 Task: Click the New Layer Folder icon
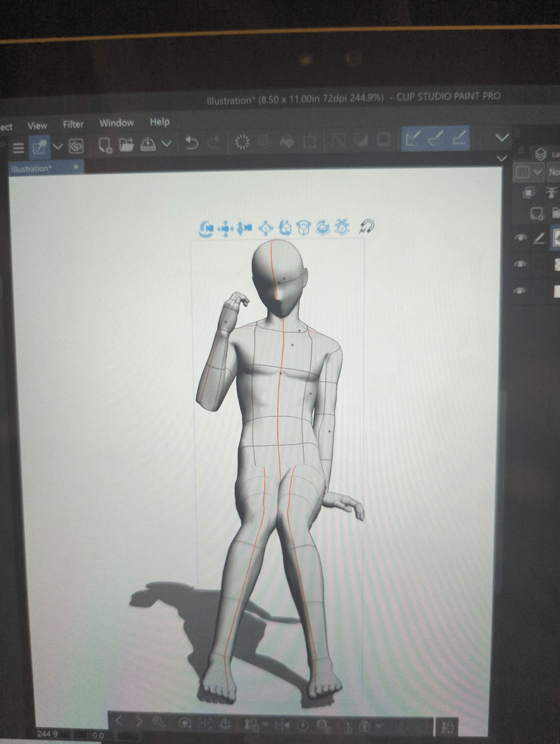point(556,211)
